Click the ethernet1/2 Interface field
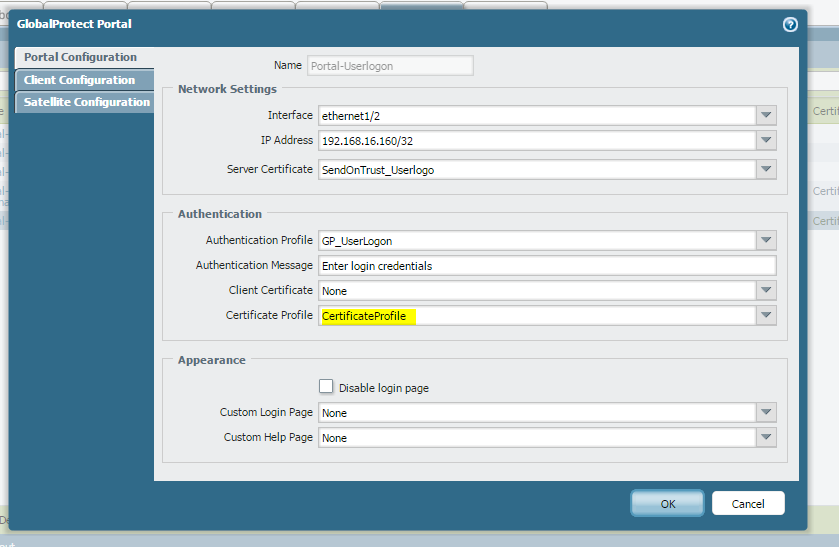Viewport: 839px width, 547px height. (x=536, y=115)
